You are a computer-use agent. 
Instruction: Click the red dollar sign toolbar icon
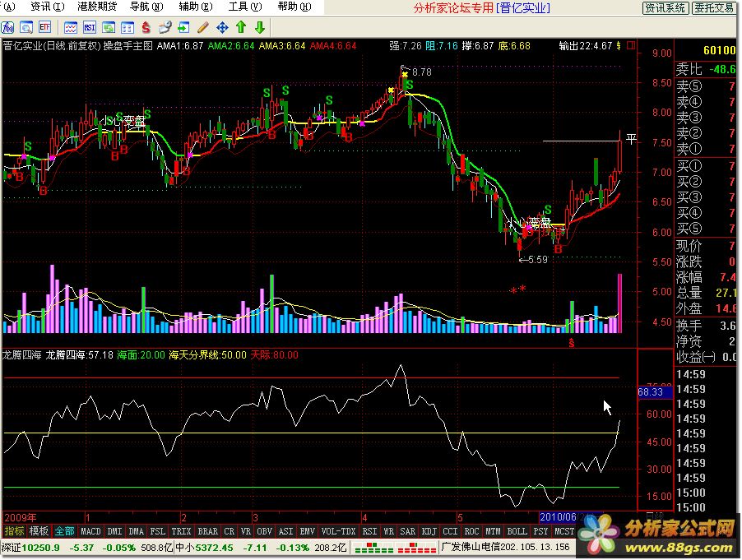click(x=146, y=28)
